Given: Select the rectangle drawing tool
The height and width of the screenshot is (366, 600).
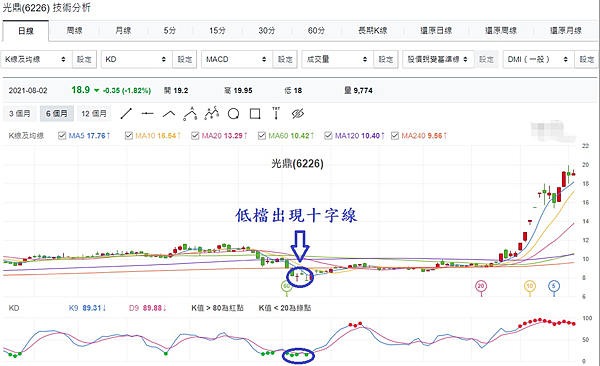Looking at the screenshot, I should coord(255,114).
